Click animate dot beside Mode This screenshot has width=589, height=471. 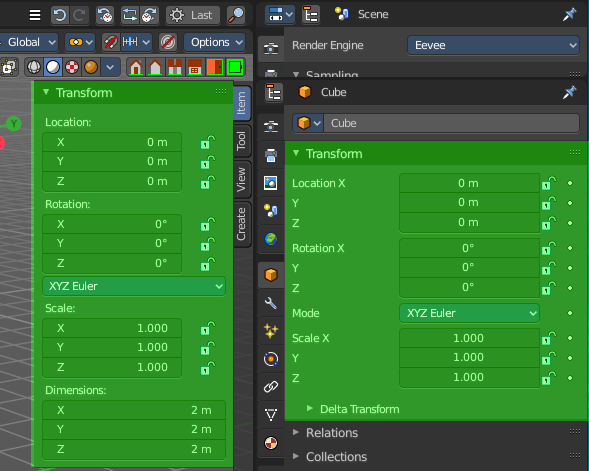point(570,313)
